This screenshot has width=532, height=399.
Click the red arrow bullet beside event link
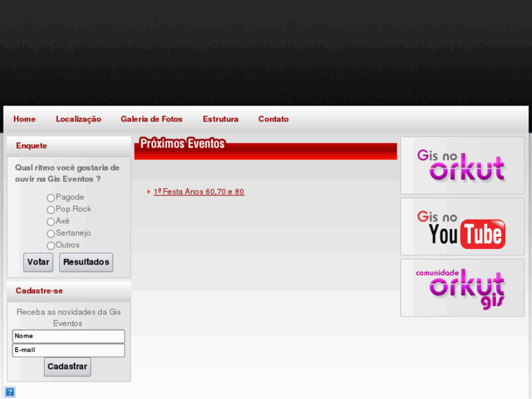[x=149, y=192]
